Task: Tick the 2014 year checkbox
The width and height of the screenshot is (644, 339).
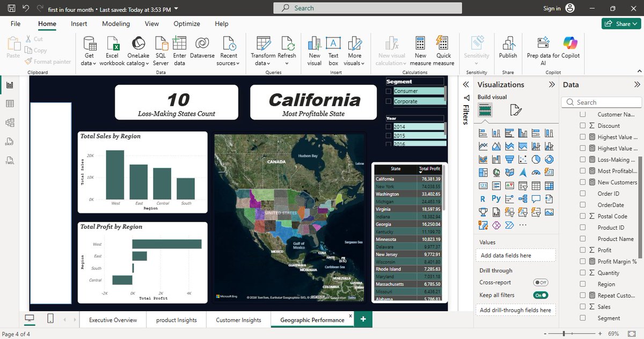Action: [x=389, y=127]
